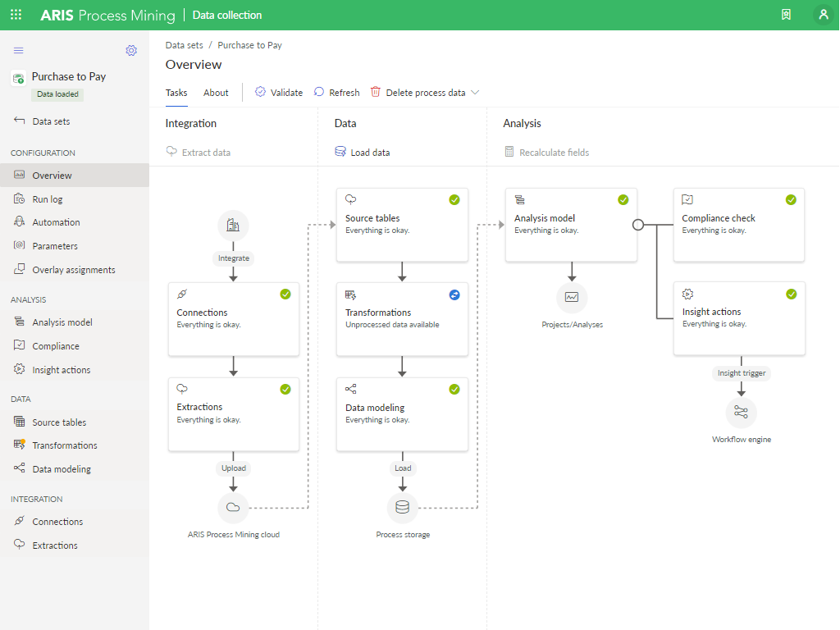Click the Data sets breadcrumb link
The image size is (840, 630).
pos(185,45)
